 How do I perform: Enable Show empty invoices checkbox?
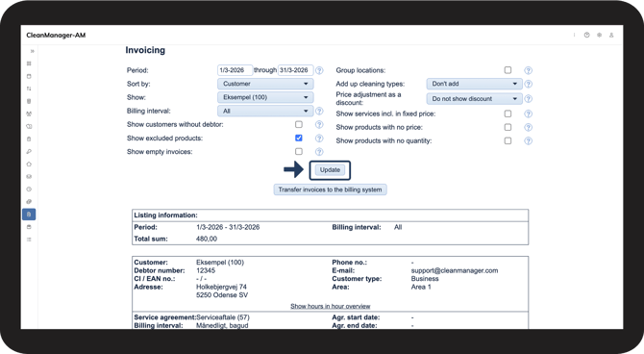[299, 151]
